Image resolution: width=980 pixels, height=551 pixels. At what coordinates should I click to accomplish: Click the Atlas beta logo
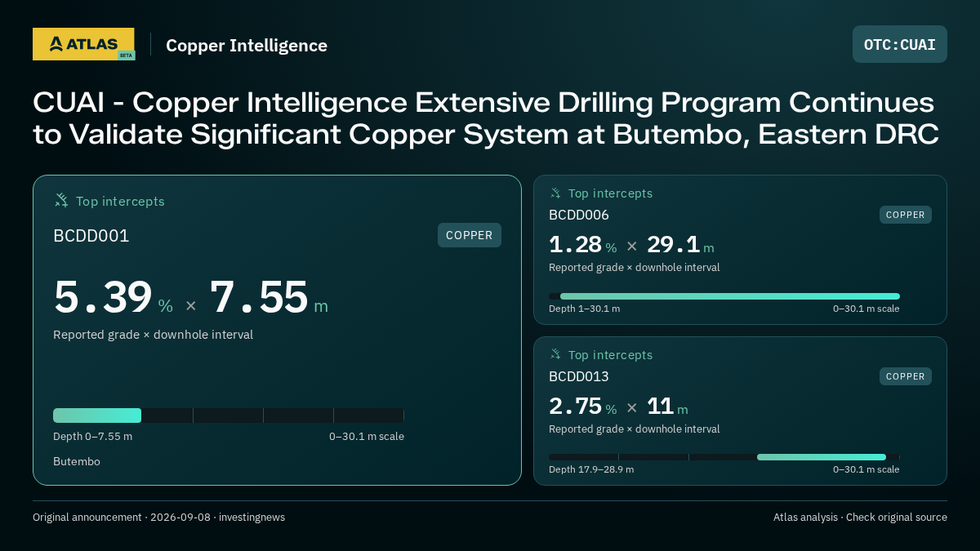pos(84,44)
